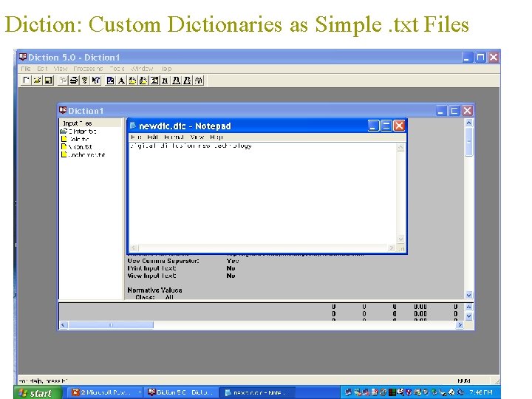Open the Window menu in Diction 5.0
Screen dimensions: 532x399
point(142,69)
